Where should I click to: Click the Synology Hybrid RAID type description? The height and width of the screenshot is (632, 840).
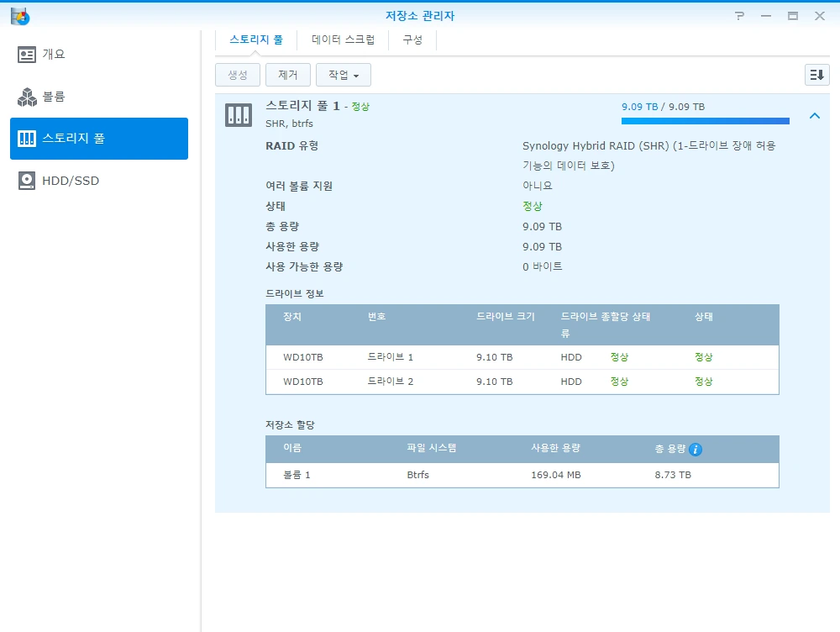point(648,155)
